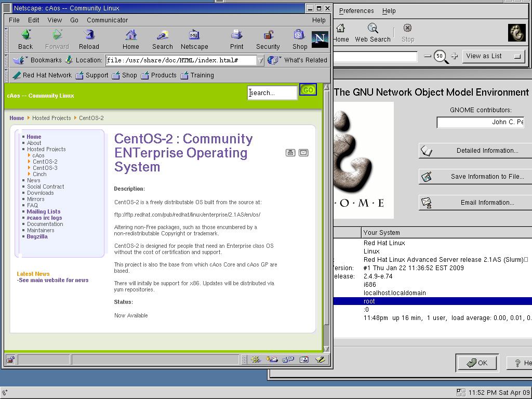Open the File menu in Netscape
This screenshot has width=532, height=399.
pos(14,20)
